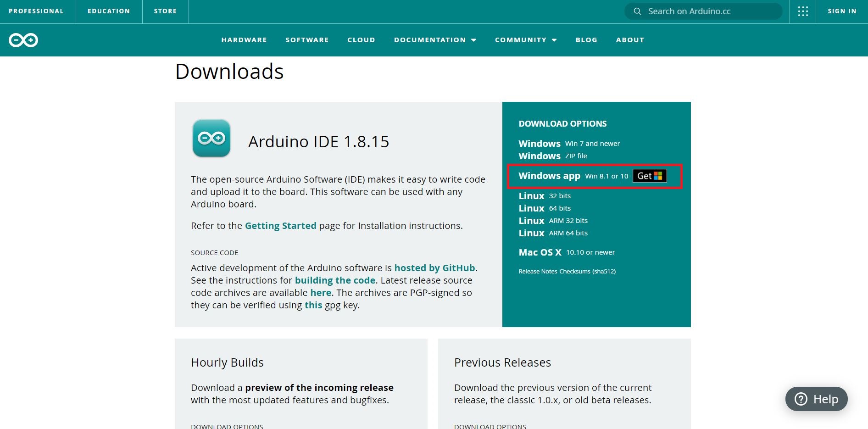The image size is (868, 429).
Task: Open the Cloud menu item
Action: (x=361, y=40)
